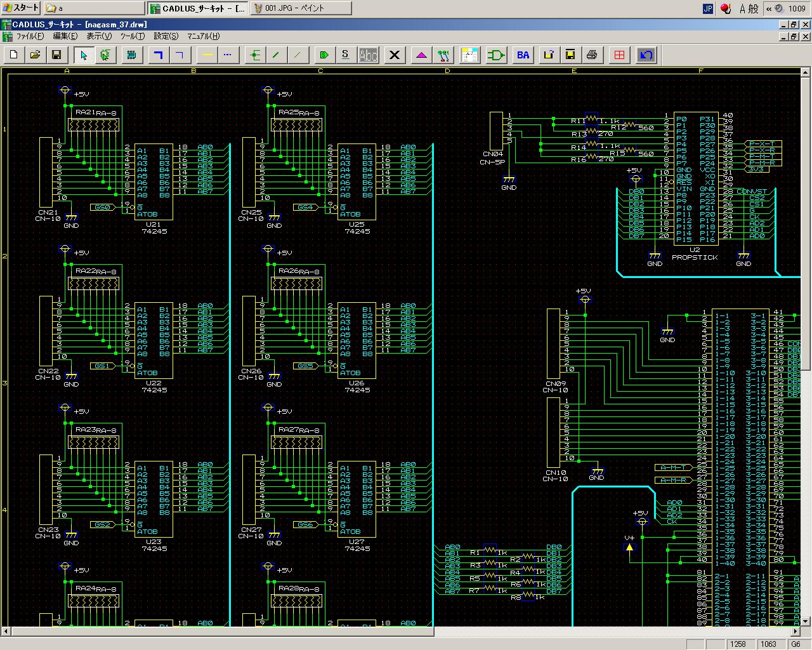
Task: Click the スタート Start button
Action: (20, 8)
